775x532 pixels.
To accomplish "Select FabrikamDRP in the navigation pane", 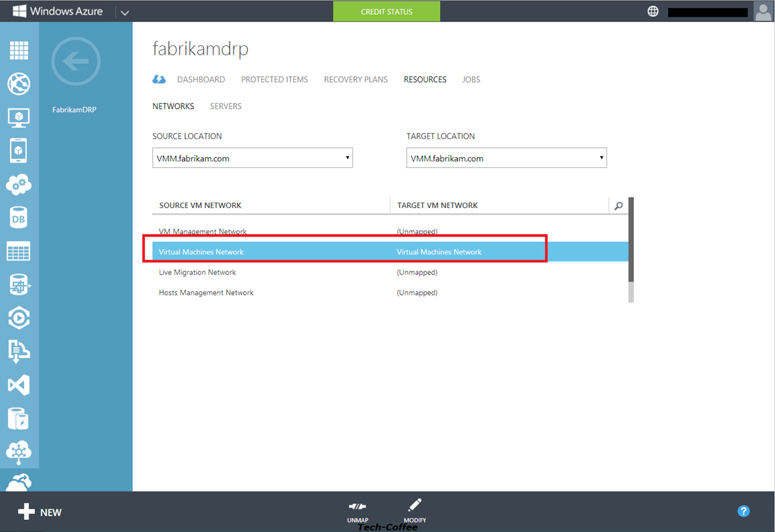I will [x=75, y=110].
